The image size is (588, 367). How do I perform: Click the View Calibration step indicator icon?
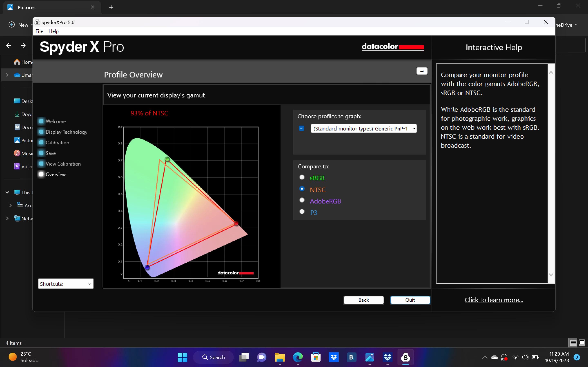click(x=41, y=164)
